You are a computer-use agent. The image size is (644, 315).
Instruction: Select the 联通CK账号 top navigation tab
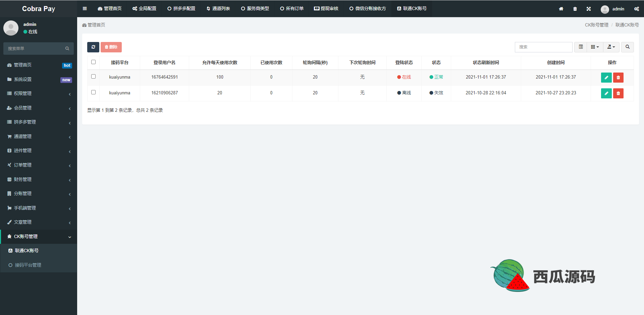tap(412, 9)
